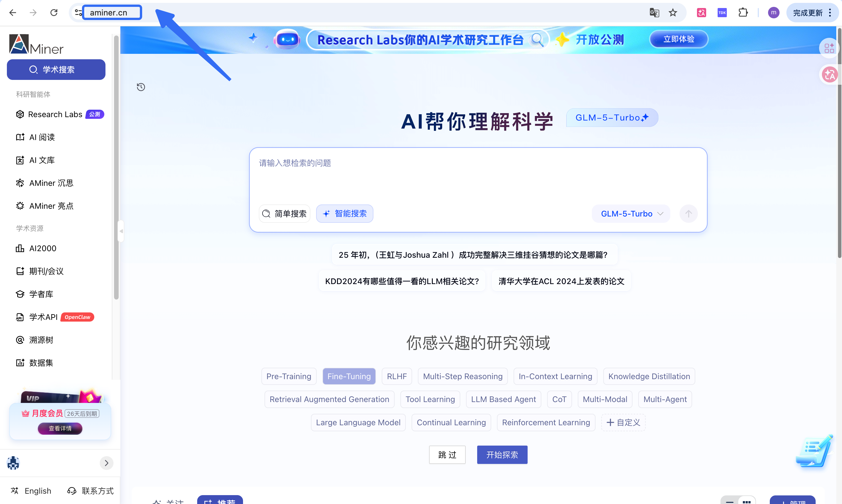Toggle the Multi-Step Reasoning tag

pyautogui.click(x=463, y=376)
